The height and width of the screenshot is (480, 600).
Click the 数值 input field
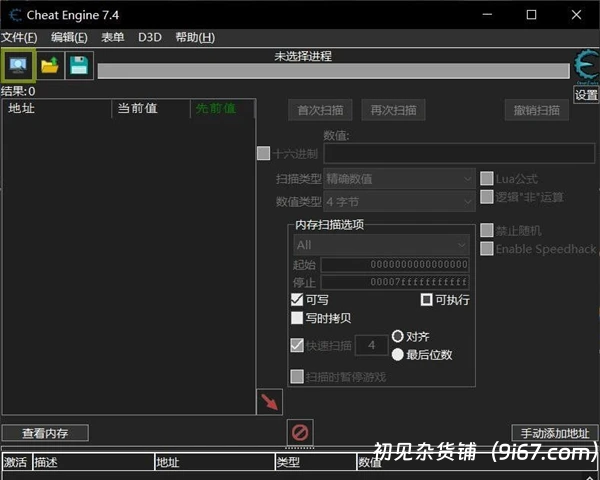click(459, 153)
